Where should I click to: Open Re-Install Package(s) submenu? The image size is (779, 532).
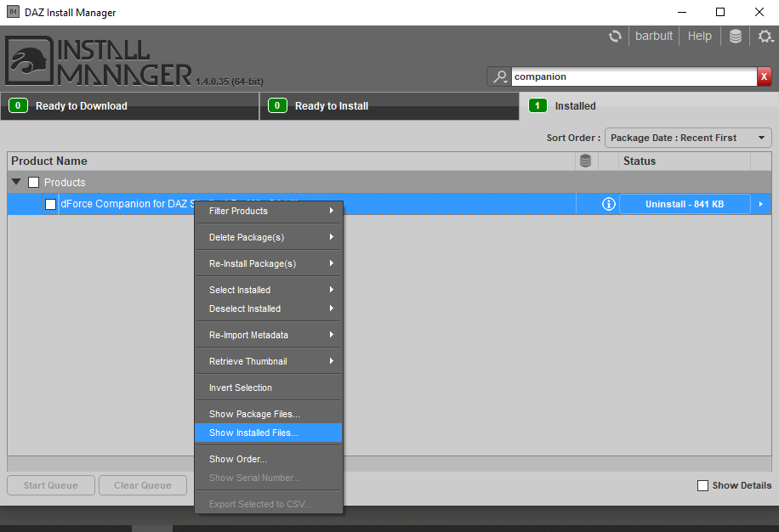(269, 263)
